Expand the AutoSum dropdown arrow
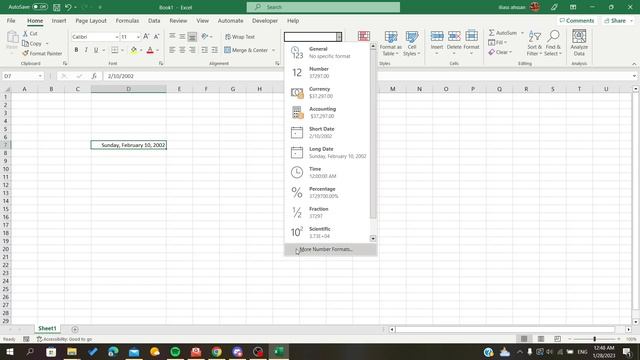This screenshot has height=360, width=640. 522,33
